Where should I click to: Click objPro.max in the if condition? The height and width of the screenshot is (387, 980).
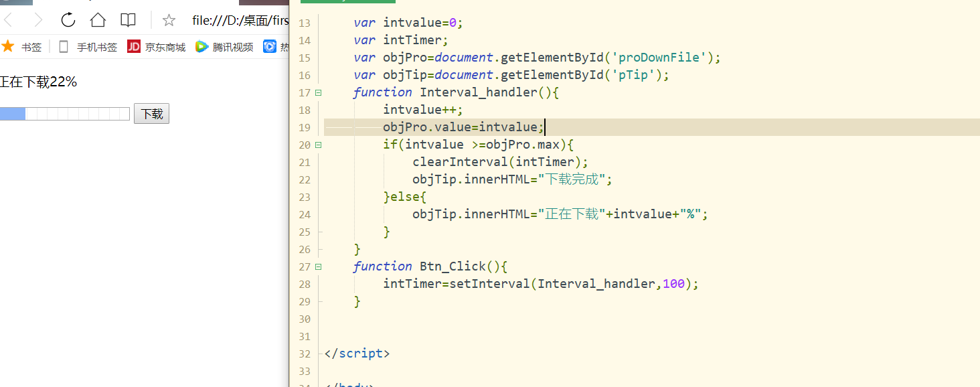point(523,145)
